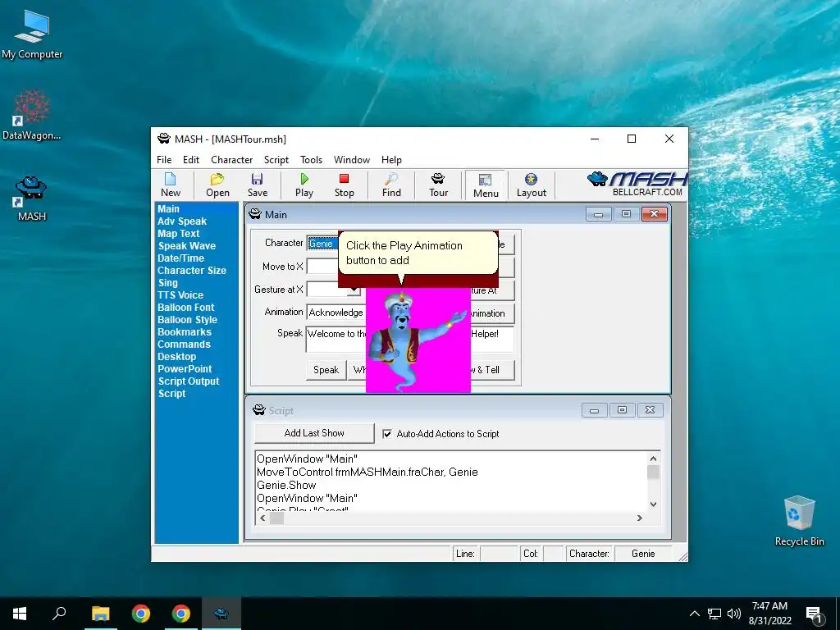This screenshot has width=840, height=630.
Task: Select Speak Wave in the sidebar
Action: point(186,246)
